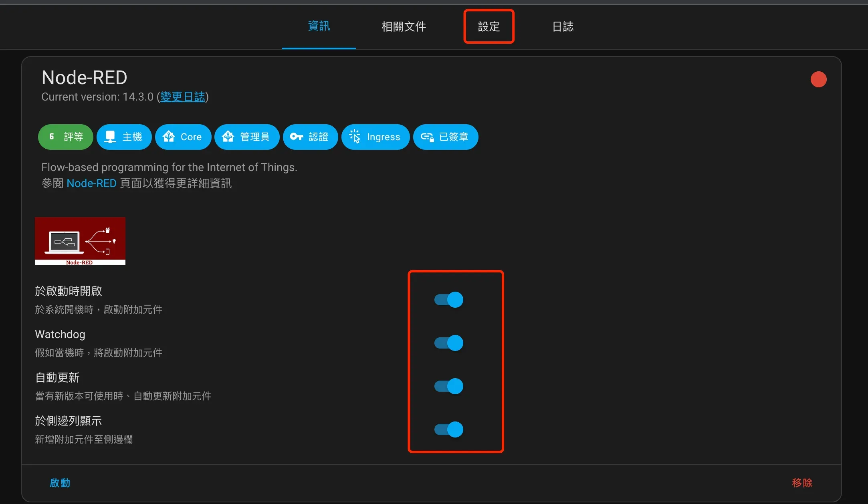Click the 管理員 manager chip icon
Image resolution: width=868 pixels, height=504 pixels.
(228, 137)
